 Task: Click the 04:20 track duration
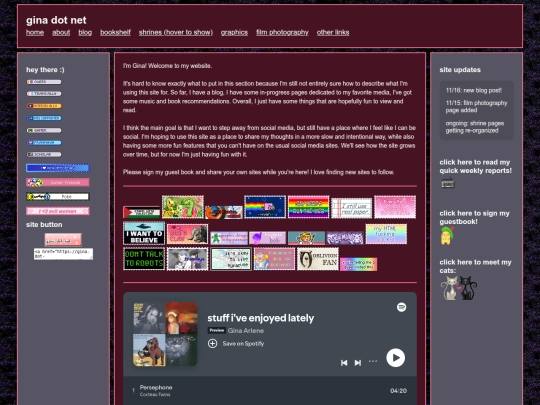click(398, 391)
